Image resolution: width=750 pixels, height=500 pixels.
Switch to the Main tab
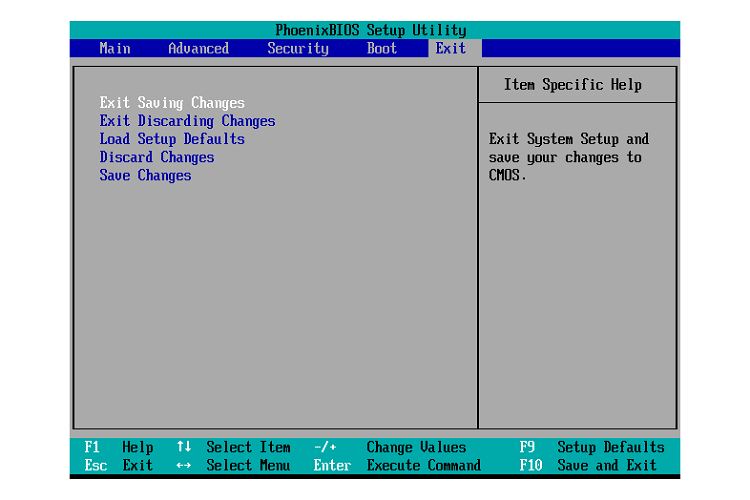[115, 48]
